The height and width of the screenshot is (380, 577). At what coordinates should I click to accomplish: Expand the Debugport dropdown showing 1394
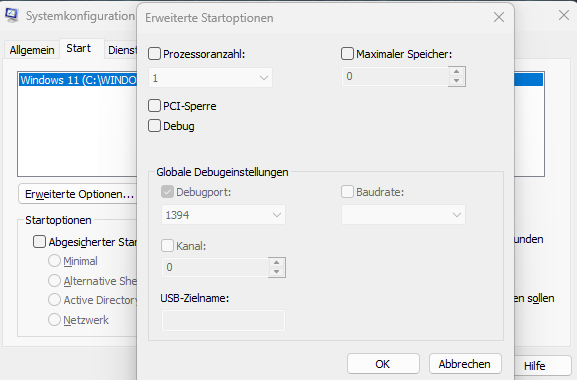[223, 215]
